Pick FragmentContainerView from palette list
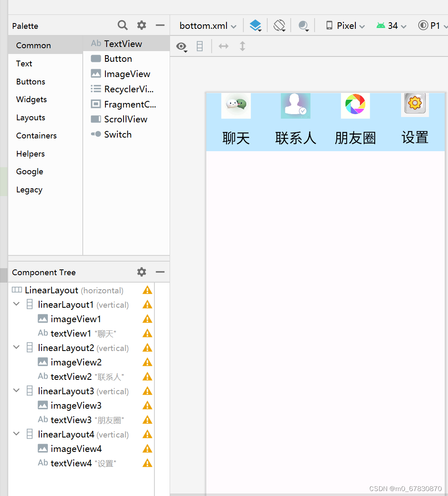This screenshot has width=448, height=496. click(x=126, y=104)
